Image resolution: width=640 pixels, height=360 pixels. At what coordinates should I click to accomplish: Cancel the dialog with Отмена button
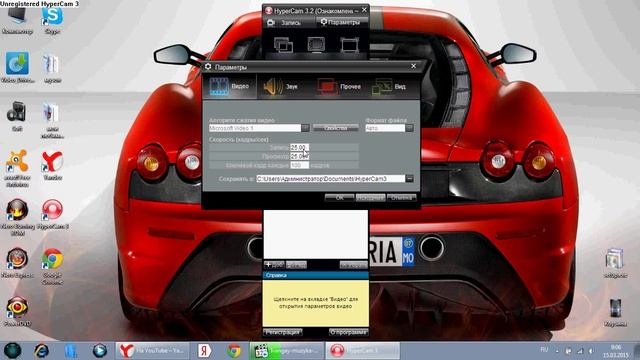pyautogui.click(x=401, y=198)
